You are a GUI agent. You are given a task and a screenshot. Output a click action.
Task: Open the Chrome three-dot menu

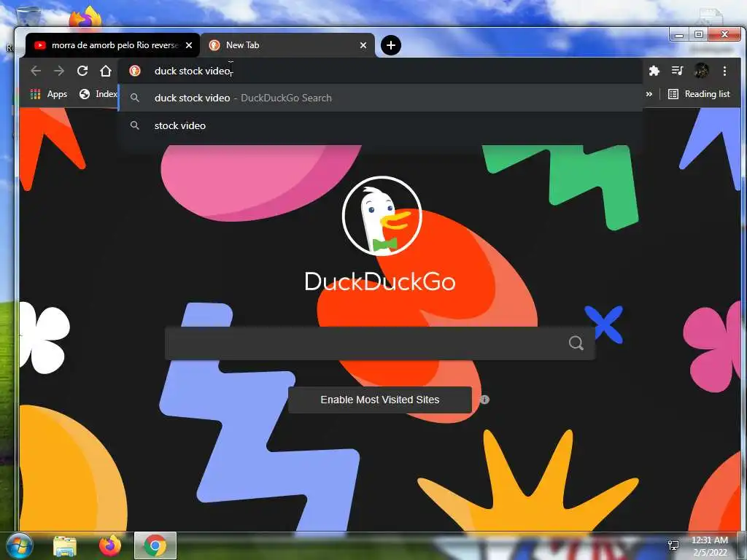[724, 71]
